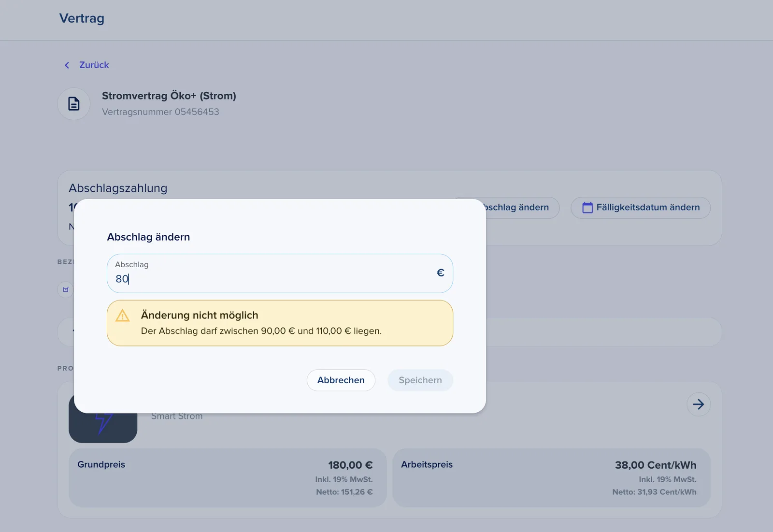
Task: Click the calendar icon in Fälligkeitsdatum button
Action: pyautogui.click(x=587, y=208)
